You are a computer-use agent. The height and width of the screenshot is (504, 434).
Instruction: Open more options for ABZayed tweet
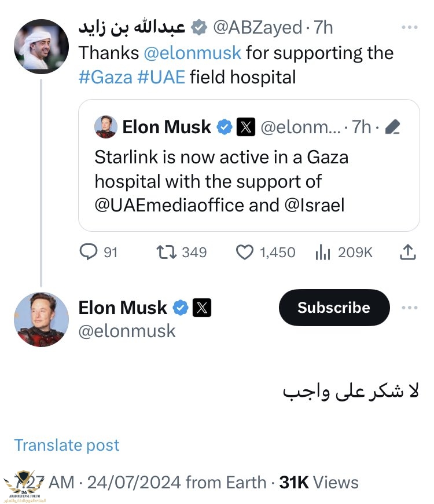409,27
